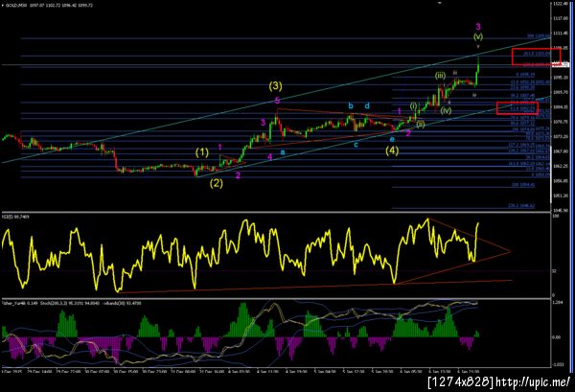The width and height of the screenshot is (575, 392).
Task: Click the highlighted current price tag
Action: [x=561, y=64]
